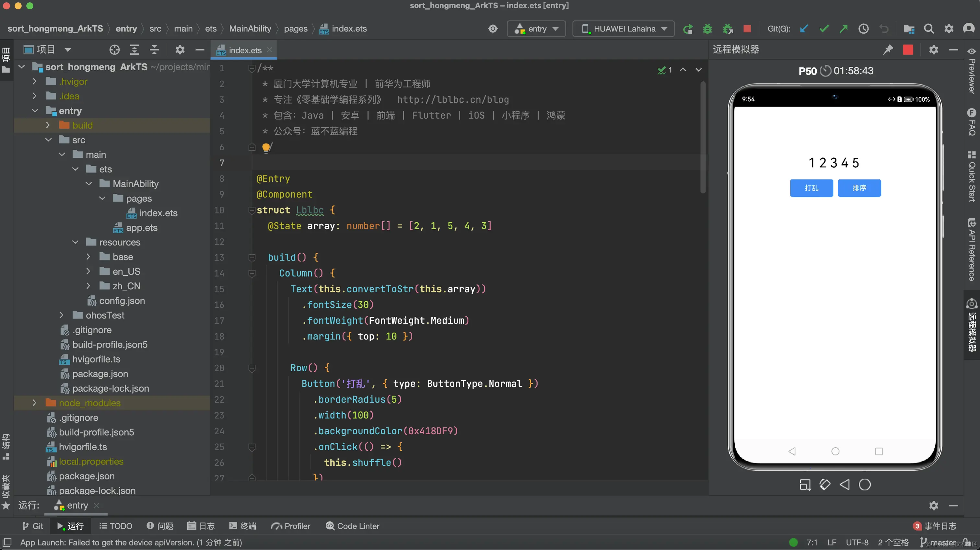Stop the app with red toolbar square
Screen dimensions: 980x550
(747, 29)
